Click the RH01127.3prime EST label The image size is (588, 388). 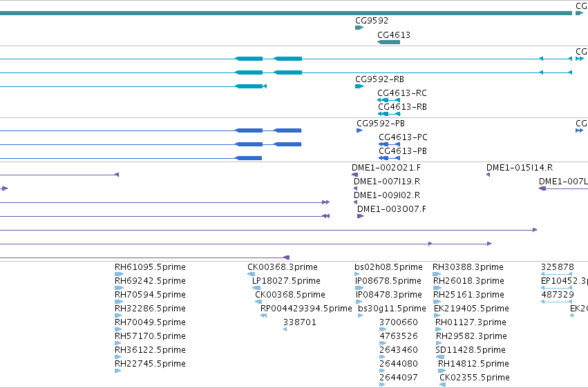pos(471,323)
